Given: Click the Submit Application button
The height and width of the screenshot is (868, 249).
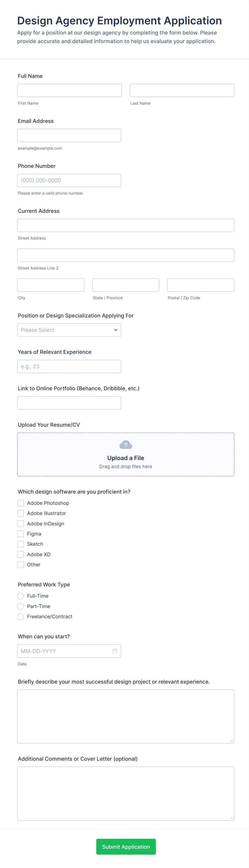Looking at the screenshot, I should [126, 846].
